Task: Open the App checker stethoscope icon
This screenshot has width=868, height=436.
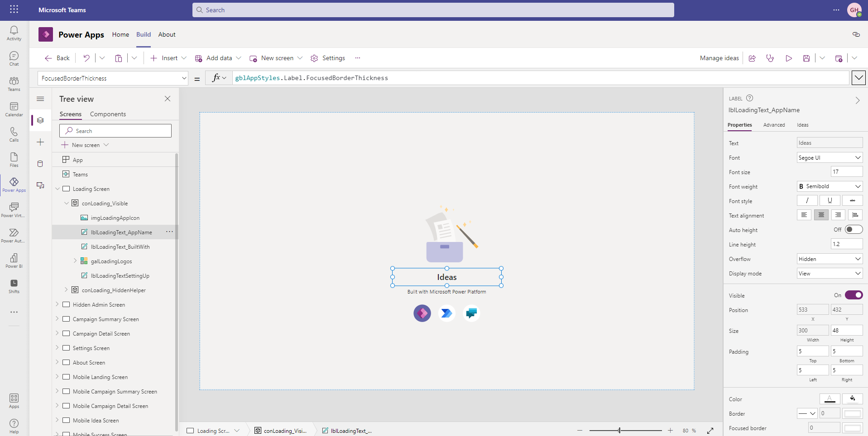Action: point(770,58)
